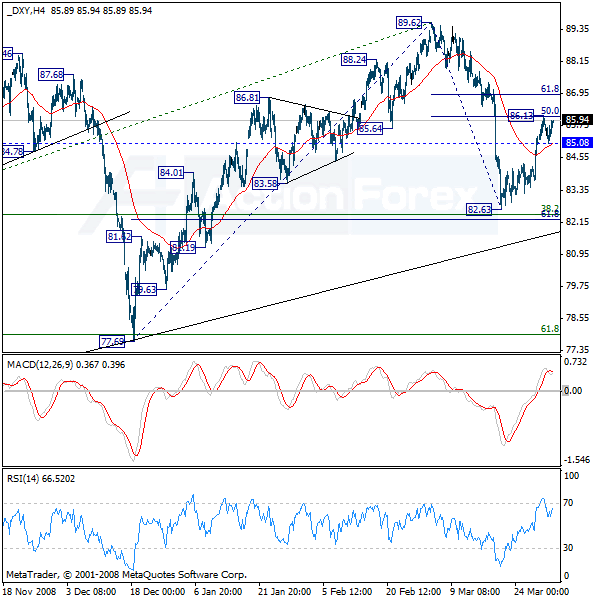Image resolution: width=600 pixels, height=600 pixels.
Task: Select the 85.64 price label
Action: click(x=369, y=129)
